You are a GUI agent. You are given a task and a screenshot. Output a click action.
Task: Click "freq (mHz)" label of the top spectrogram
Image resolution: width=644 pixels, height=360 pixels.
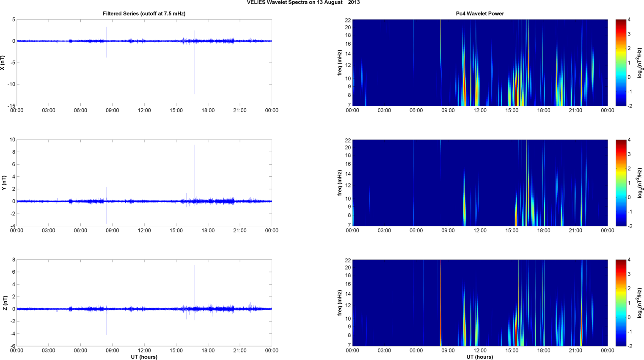(340, 63)
